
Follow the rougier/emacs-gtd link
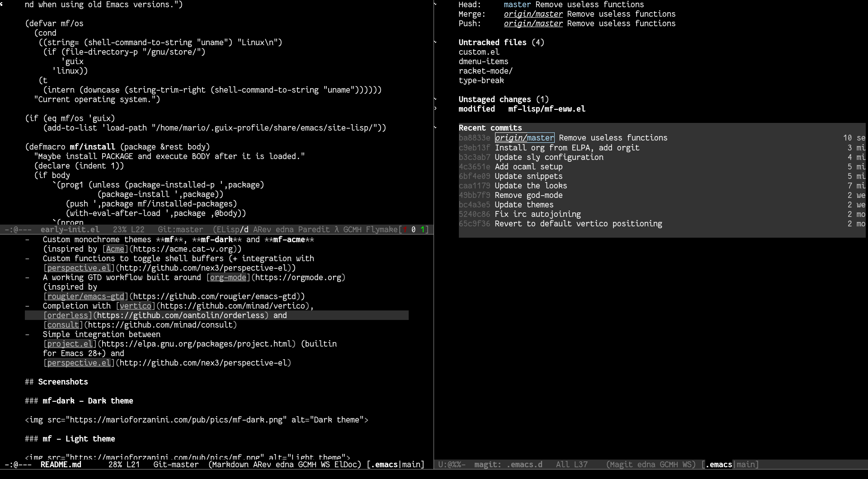click(86, 296)
